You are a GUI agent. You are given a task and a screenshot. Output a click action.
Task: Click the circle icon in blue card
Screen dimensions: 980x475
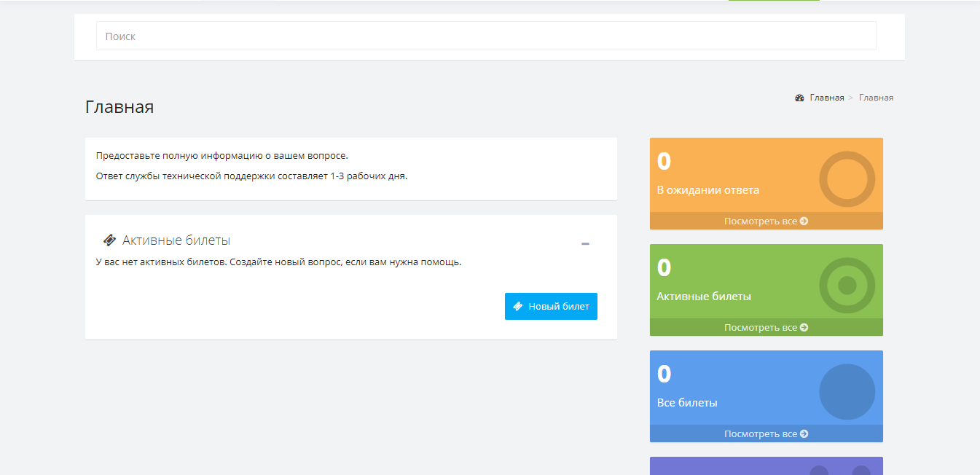pos(847,392)
